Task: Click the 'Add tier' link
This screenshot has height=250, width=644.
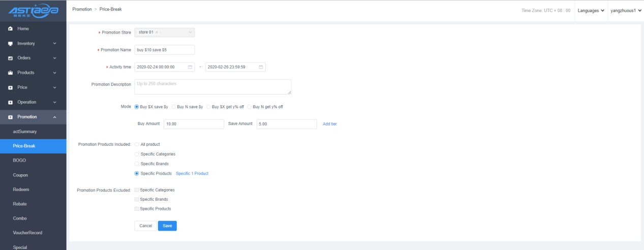Action: point(329,124)
